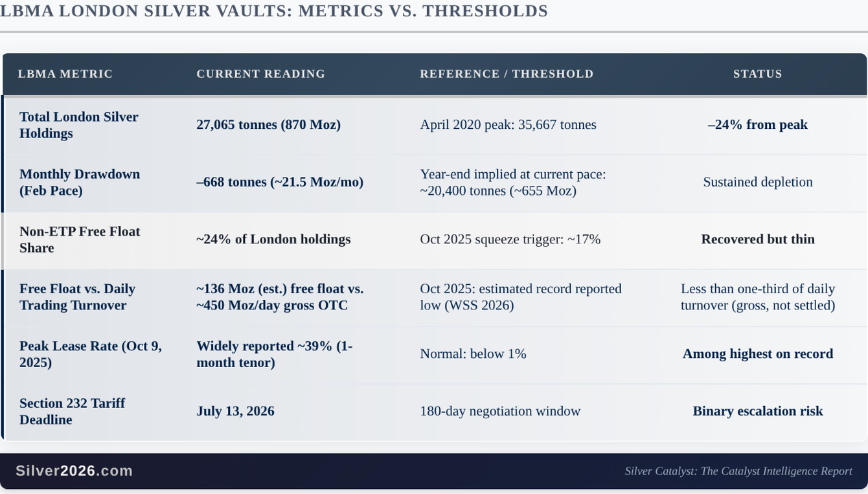The image size is (868, 494).
Task: Click the July 13, 2026 deadline cell
Action: pos(235,412)
